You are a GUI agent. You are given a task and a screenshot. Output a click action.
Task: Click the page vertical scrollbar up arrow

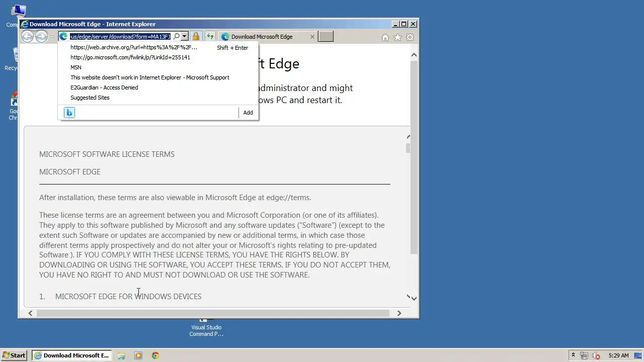(414, 55)
